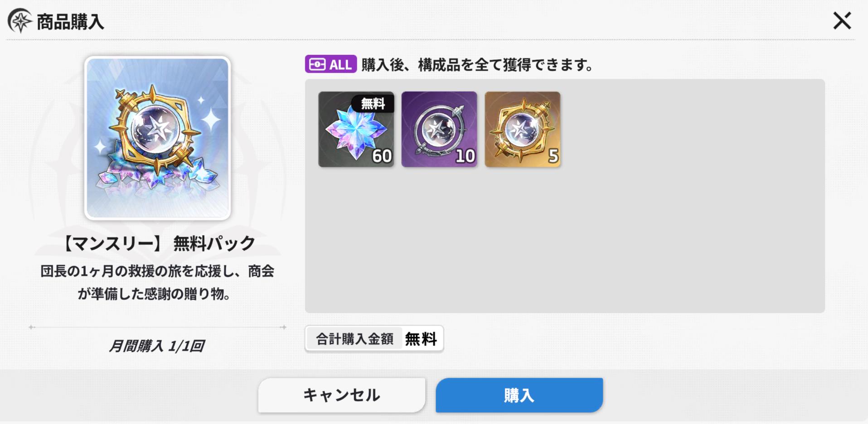Viewport: 868px width, 424px height.
Task: Click the compass star icon beside 商品購入
Action: coord(20,21)
